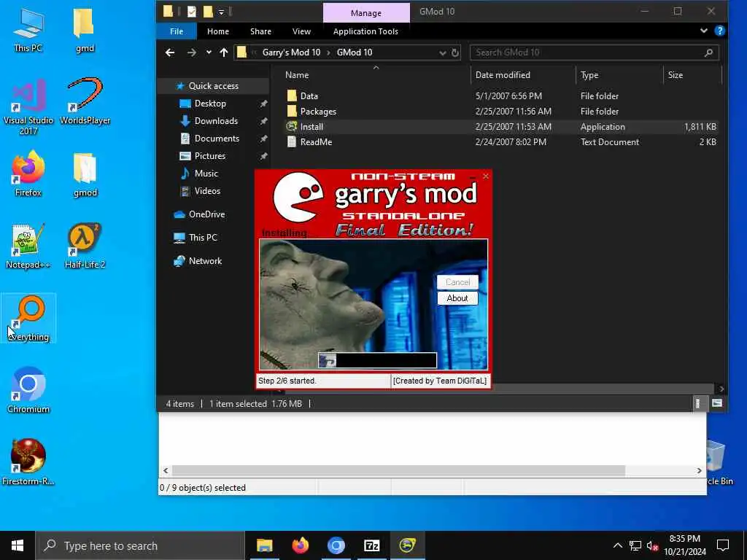Select Network in navigation pane
The height and width of the screenshot is (560, 747).
click(x=205, y=261)
